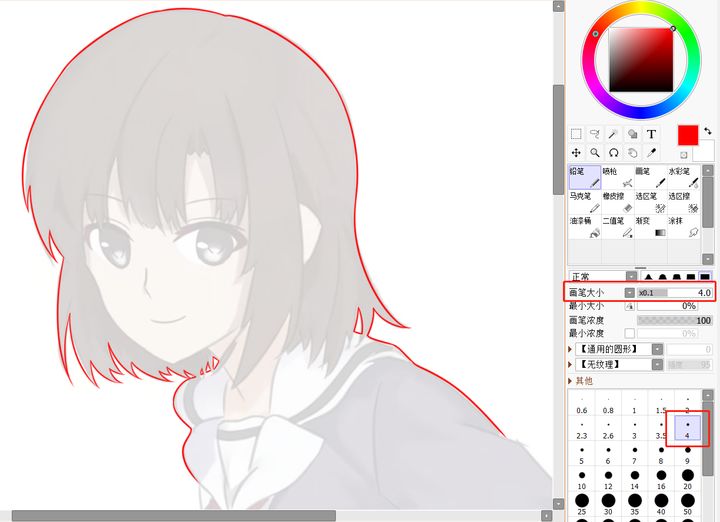Image resolution: width=720 pixels, height=522 pixels.
Task: Pick brush size 2.3 preset
Action: point(582,429)
